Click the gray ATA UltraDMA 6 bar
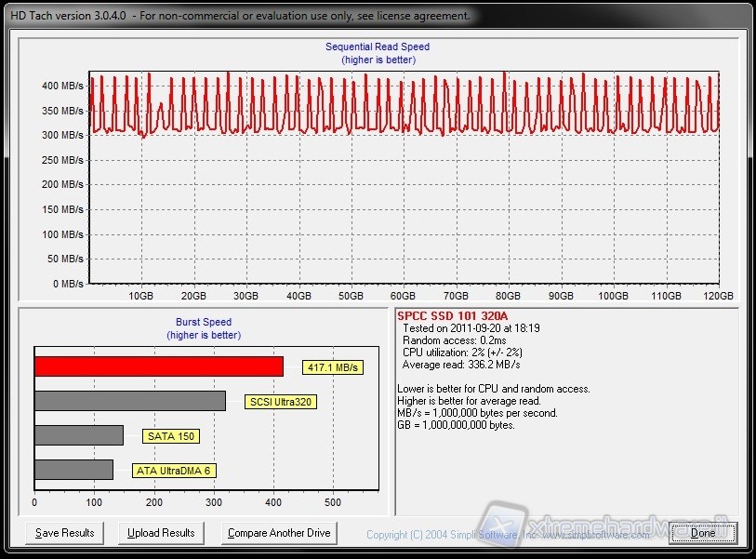This screenshot has width=756, height=559. point(73,470)
